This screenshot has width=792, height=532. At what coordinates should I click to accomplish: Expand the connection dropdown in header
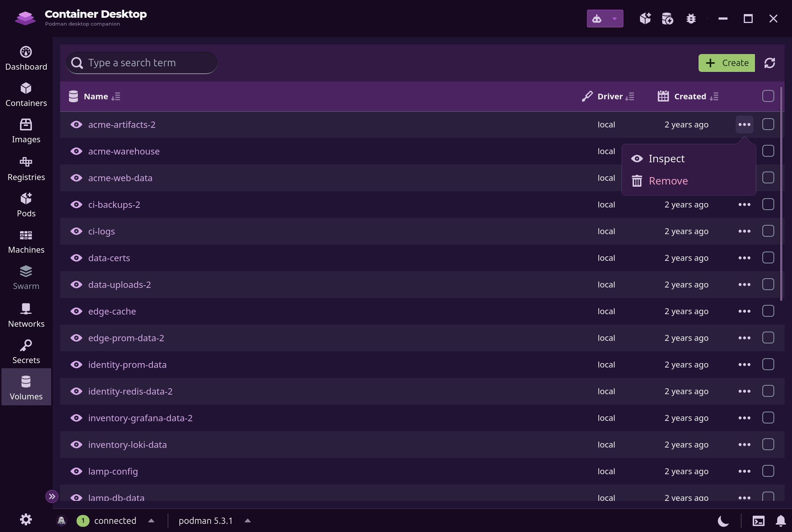pyautogui.click(x=605, y=19)
